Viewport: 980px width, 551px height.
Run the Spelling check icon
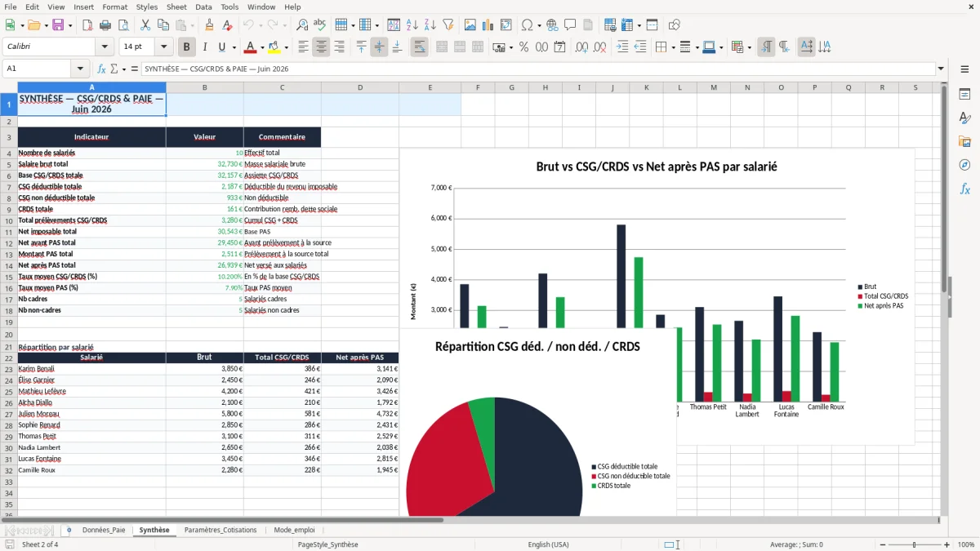319,25
